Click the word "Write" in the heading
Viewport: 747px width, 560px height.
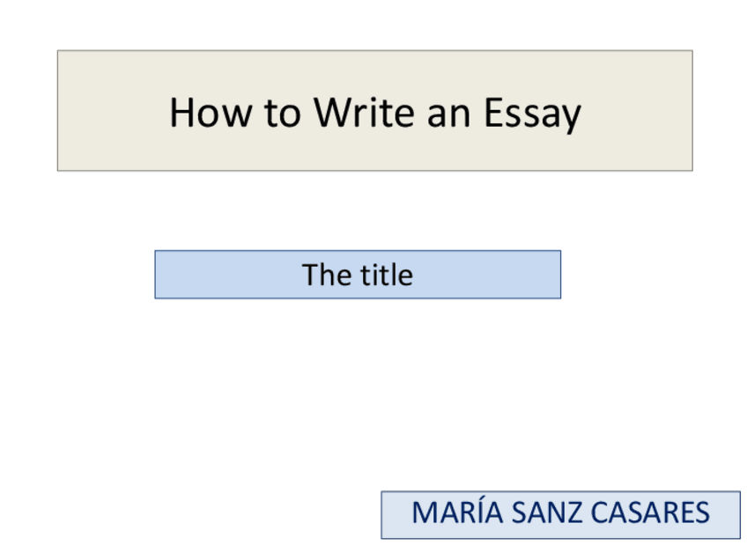point(366,114)
